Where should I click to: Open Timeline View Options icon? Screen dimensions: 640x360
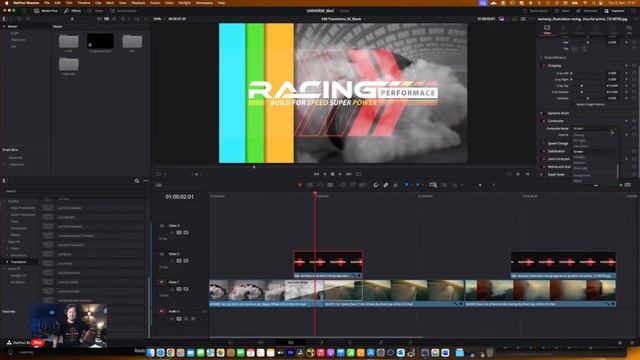[158, 185]
